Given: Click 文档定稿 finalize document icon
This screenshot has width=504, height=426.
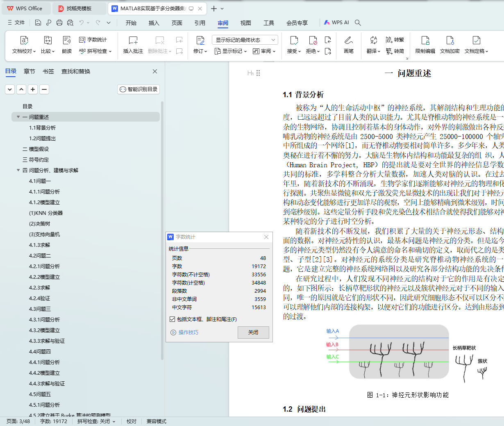Looking at the screenshot, I should point(476,40).
